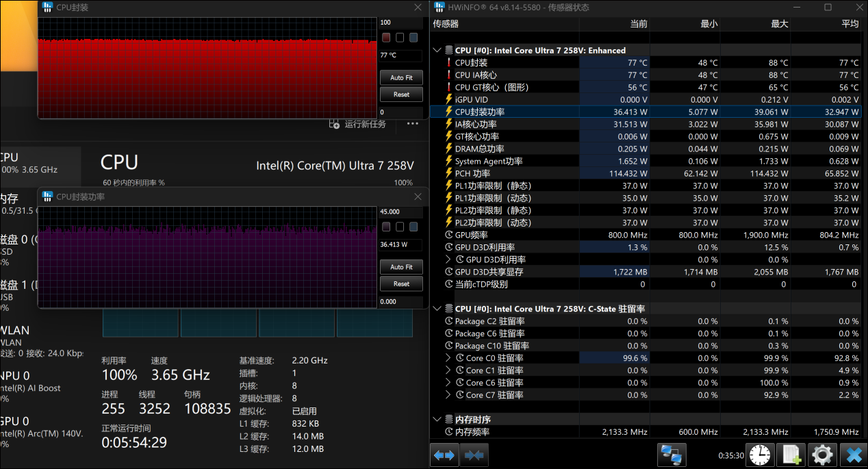
Task: Select the CPU封装功率 sensor row
Action: click(479, 112)
